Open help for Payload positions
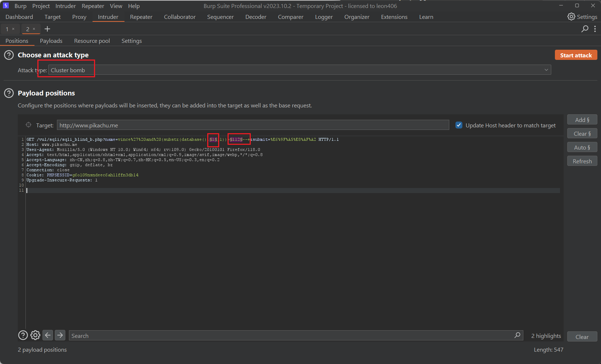This screenshot has height=364, width=601. point(9,93)
